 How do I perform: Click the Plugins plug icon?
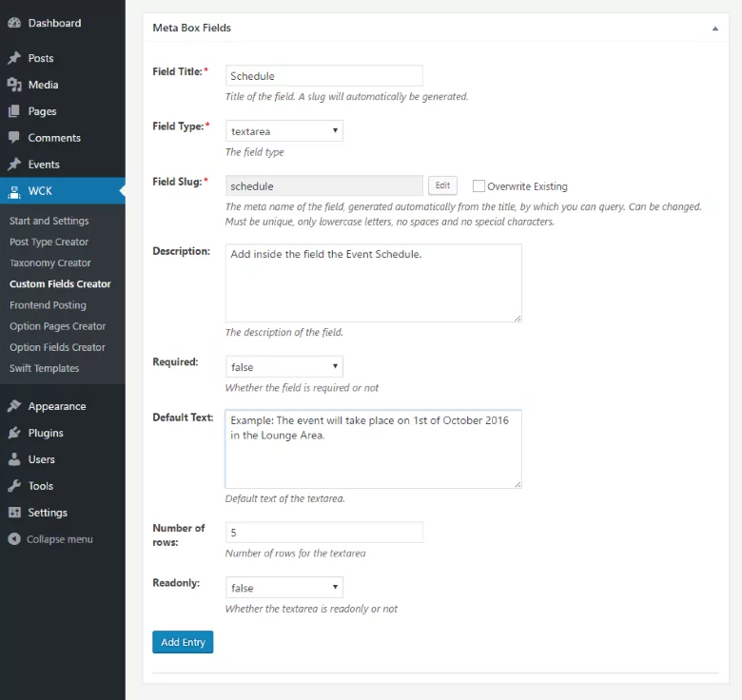point(14,433)
